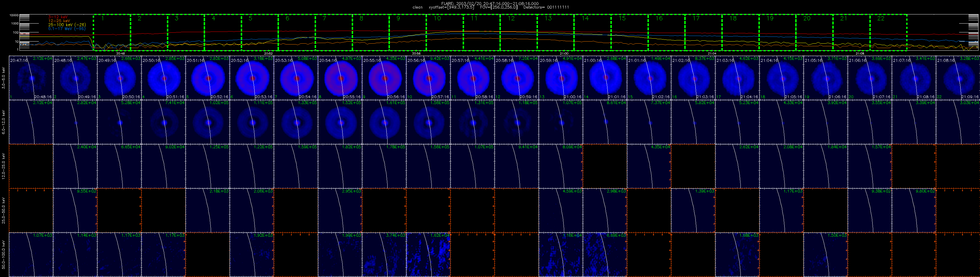This screenshot has width=980, height=277.
Task: Open the 25.0-50.0 keV image labeled 9.55E+02
Action: [x=75, y=210]
